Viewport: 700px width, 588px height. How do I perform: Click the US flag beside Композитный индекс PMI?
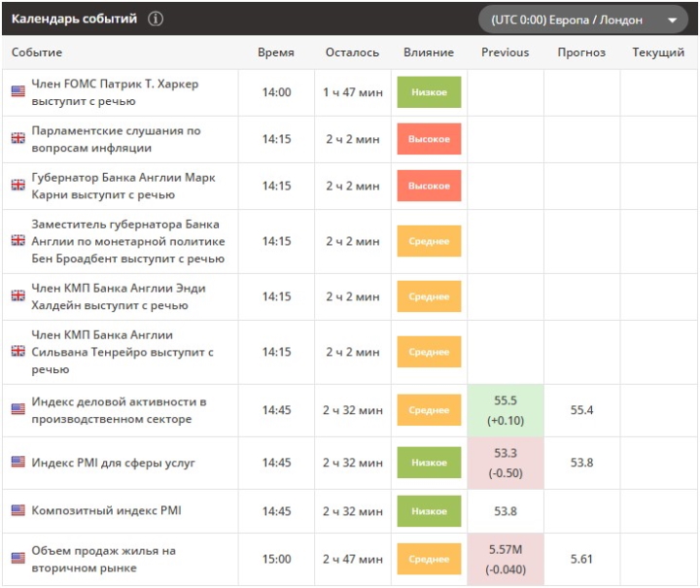17,511
